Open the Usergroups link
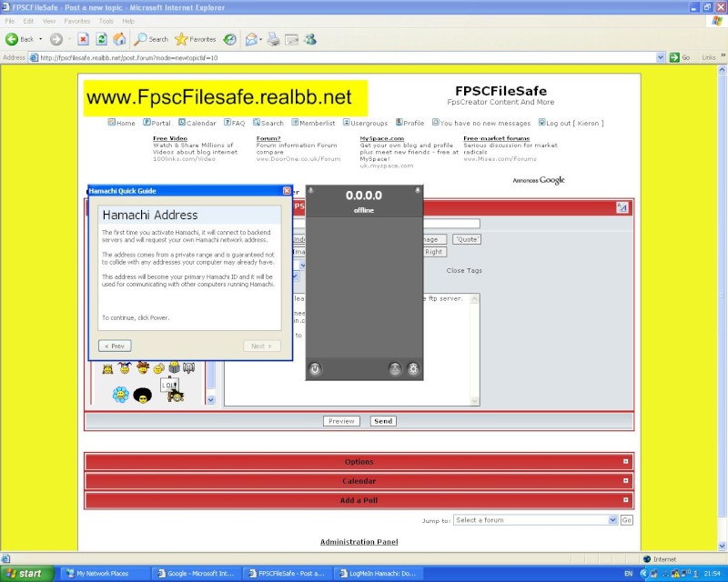 pos(366,123)
